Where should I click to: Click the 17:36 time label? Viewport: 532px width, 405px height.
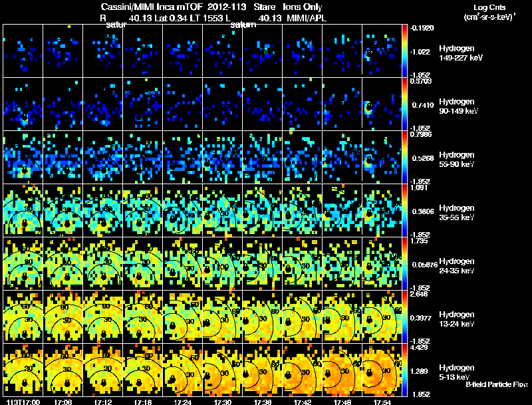pos(263,402)
